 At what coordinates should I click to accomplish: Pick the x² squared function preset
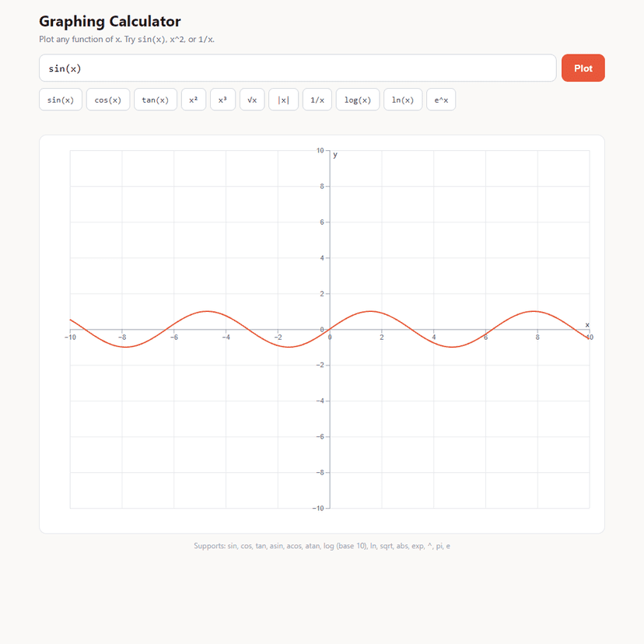point(193,100)
